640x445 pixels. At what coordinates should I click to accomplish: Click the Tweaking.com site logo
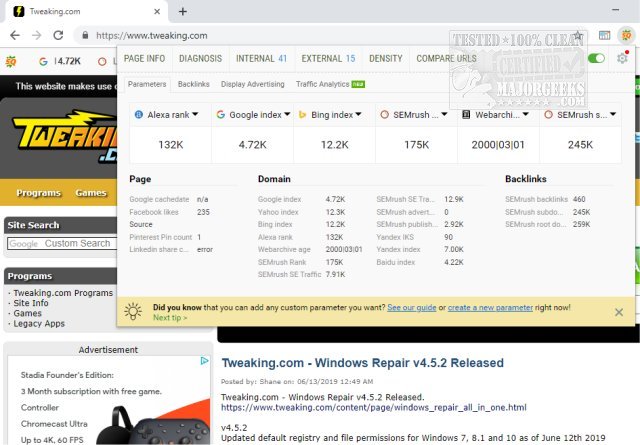coord(64,137)
